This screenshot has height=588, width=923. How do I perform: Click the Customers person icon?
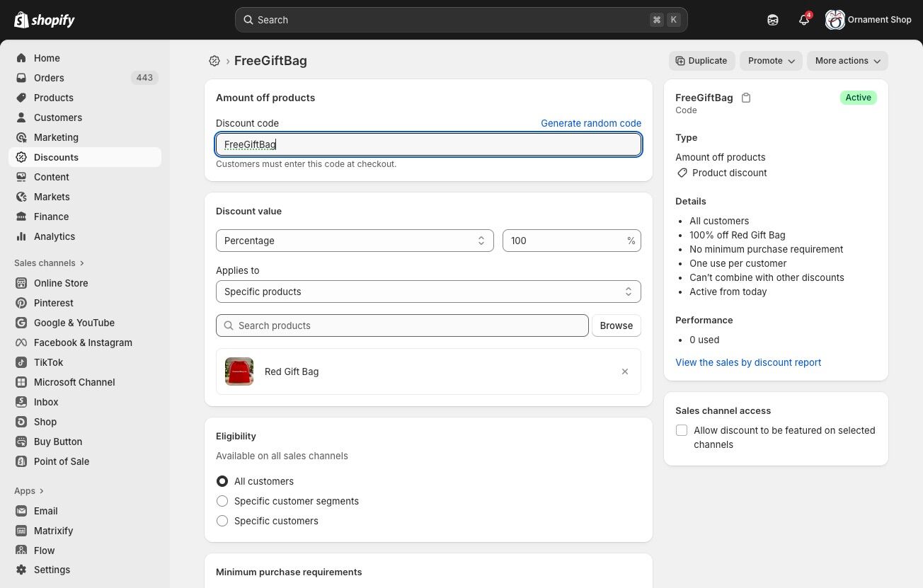(x=21, y=117)
